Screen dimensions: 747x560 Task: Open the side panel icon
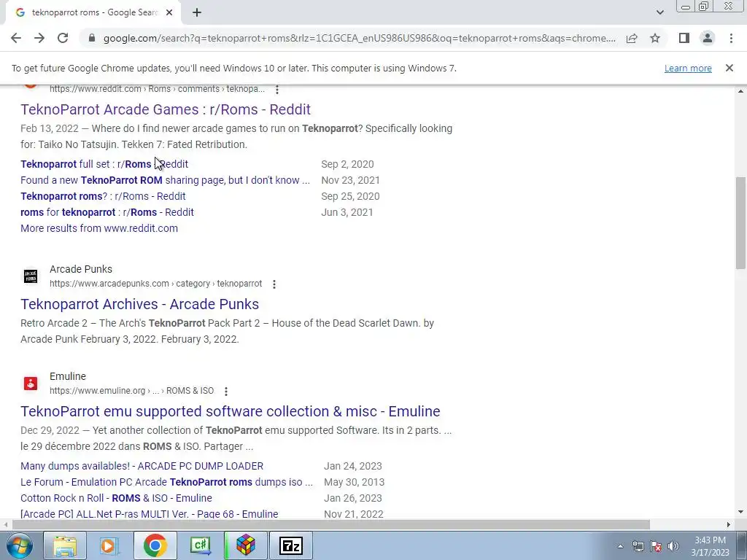point(684,38)
